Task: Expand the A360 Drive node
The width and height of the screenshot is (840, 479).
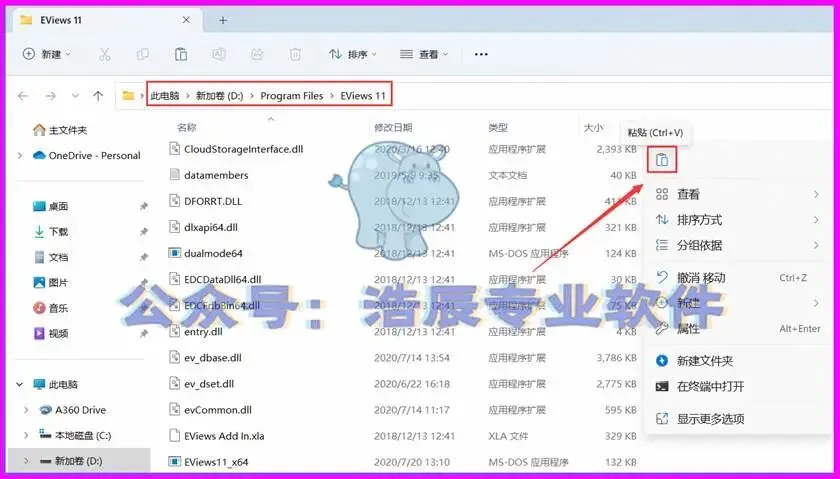Action: point(26,410)
